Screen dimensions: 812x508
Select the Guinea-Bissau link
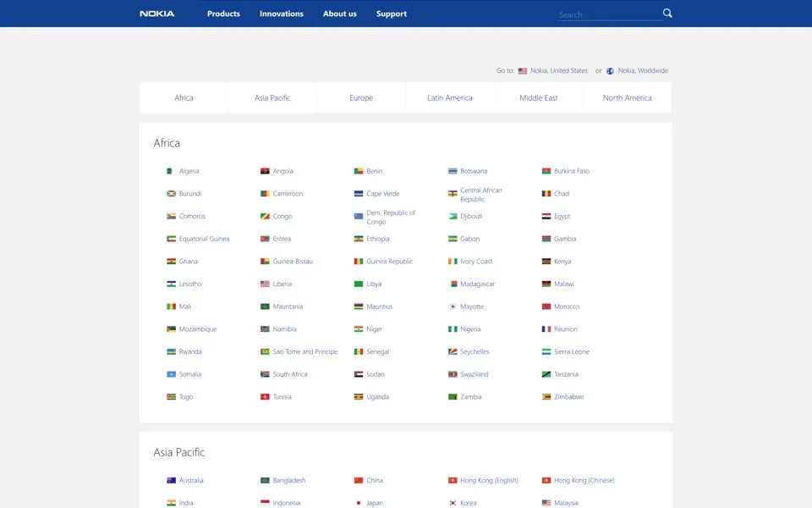point(293,262)
